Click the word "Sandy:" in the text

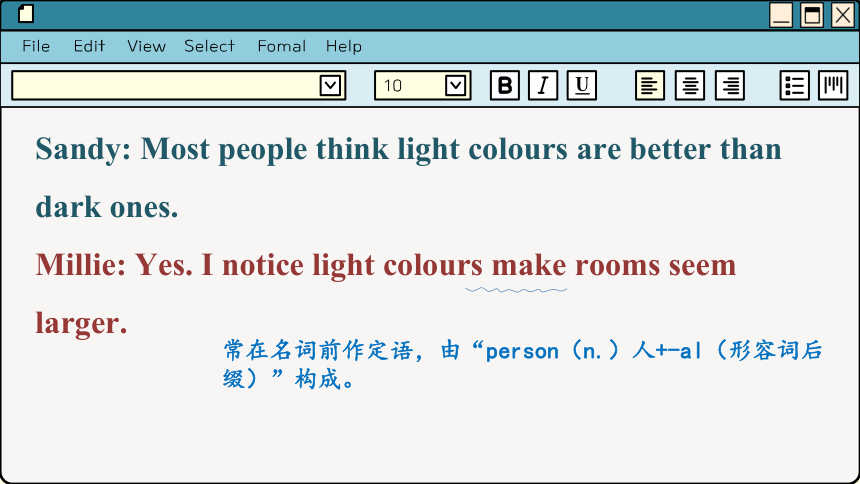click(83, 149)
